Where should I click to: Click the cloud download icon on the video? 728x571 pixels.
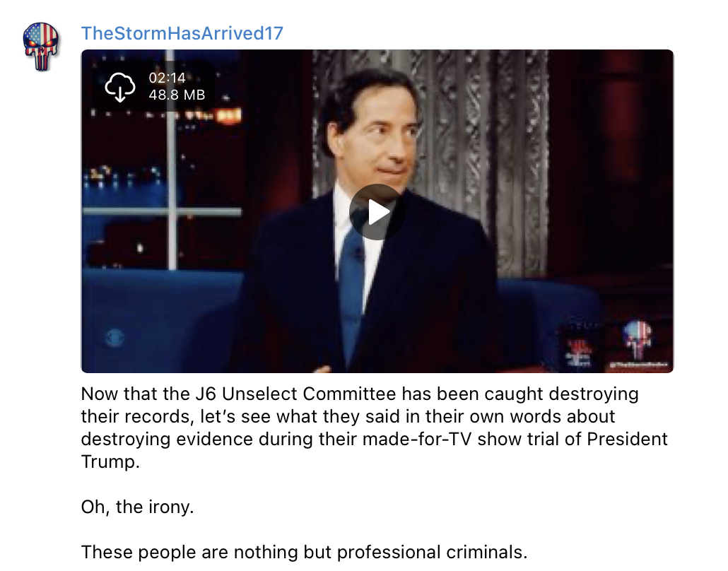(119, 87)
